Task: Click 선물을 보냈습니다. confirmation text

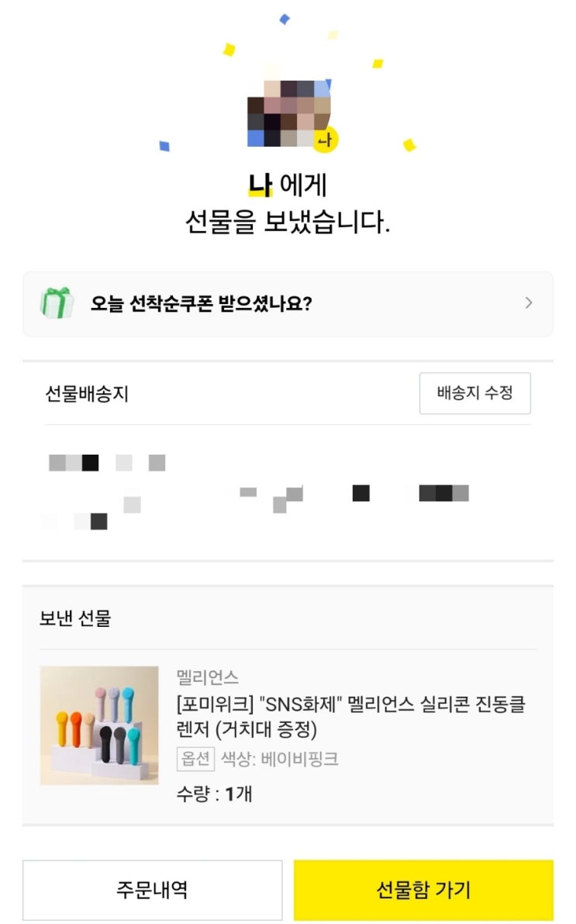Action: [x=288, y=222]
